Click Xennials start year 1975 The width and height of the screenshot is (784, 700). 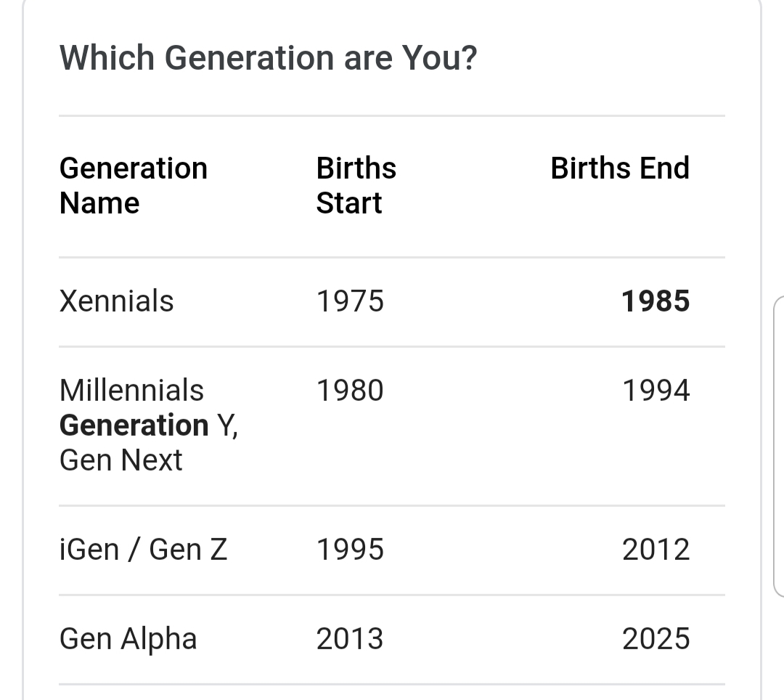350,301
